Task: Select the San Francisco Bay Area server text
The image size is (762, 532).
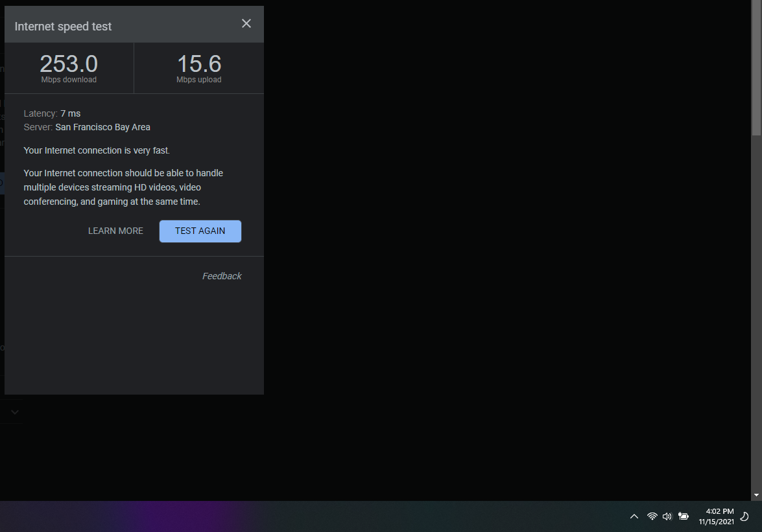Action: [x=102, y=127]
